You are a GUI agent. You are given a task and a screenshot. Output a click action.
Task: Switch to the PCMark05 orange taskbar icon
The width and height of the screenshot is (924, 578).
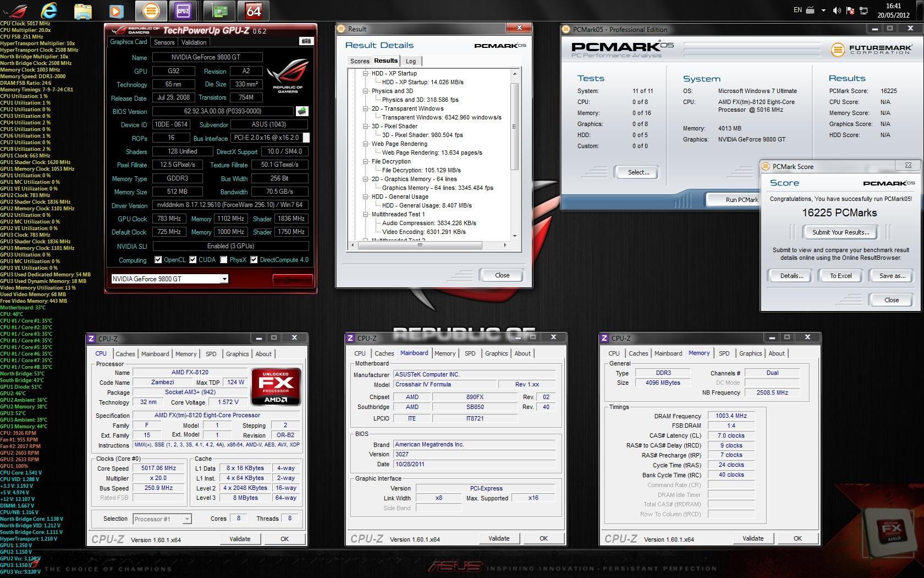tap(150, 10)
